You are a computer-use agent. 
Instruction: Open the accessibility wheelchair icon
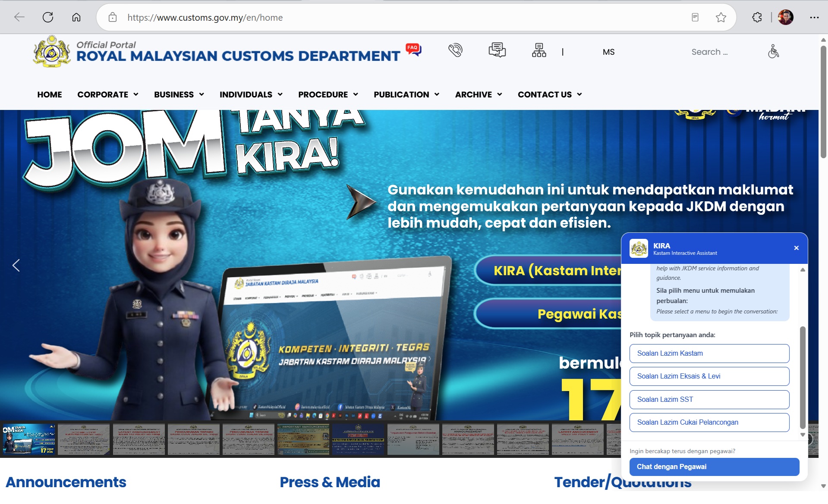coord(773,51)
